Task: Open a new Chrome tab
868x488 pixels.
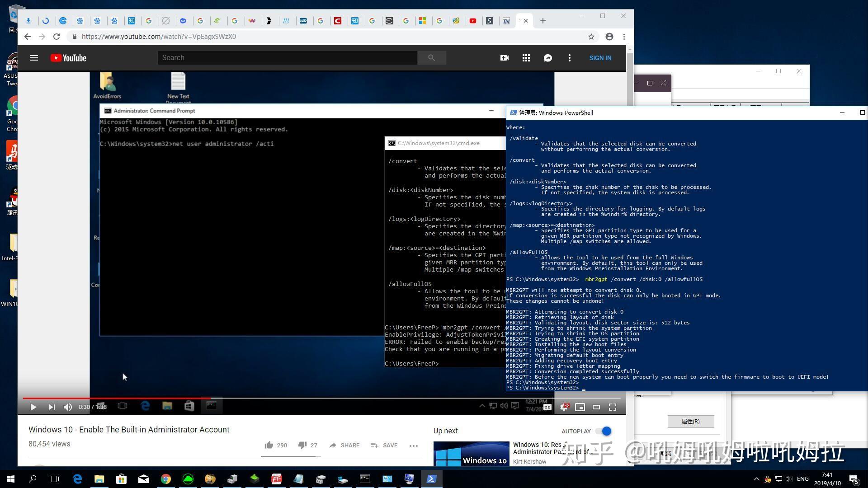Action: pos(543,21)
